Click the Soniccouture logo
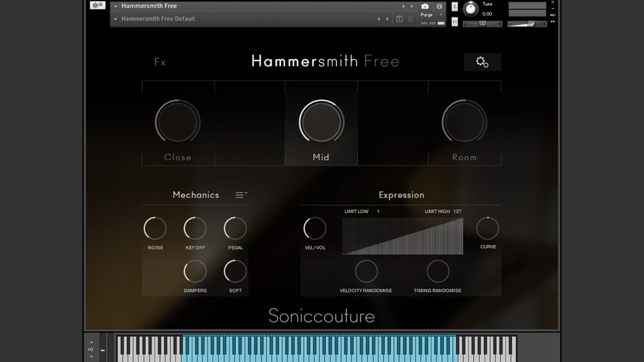The width and height of the screenshot is (644, 362). coord(321,316)
